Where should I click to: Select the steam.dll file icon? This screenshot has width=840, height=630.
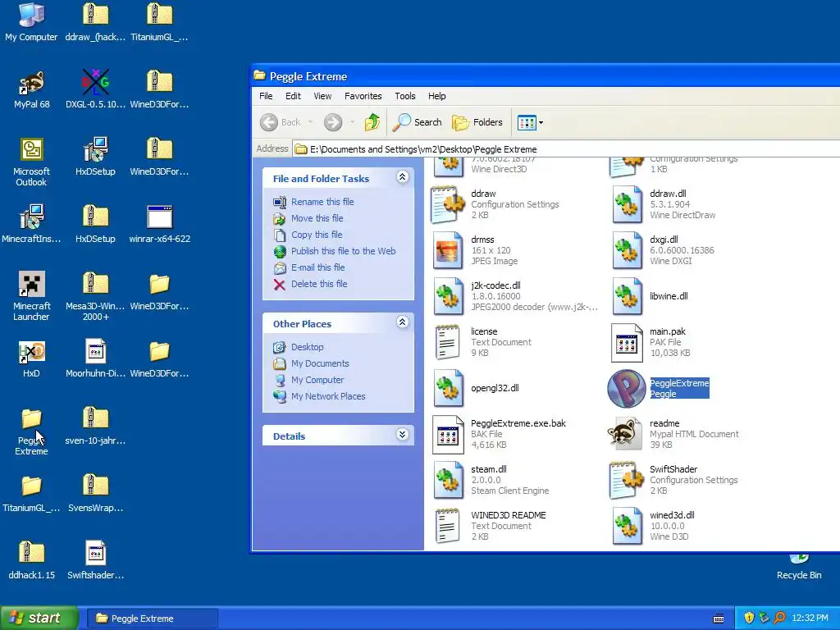pyautogui.click(x=448, y=480)
